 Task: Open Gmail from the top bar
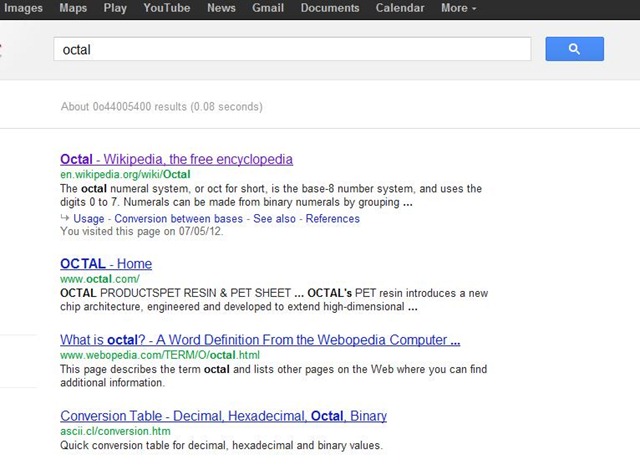[267, 8]
